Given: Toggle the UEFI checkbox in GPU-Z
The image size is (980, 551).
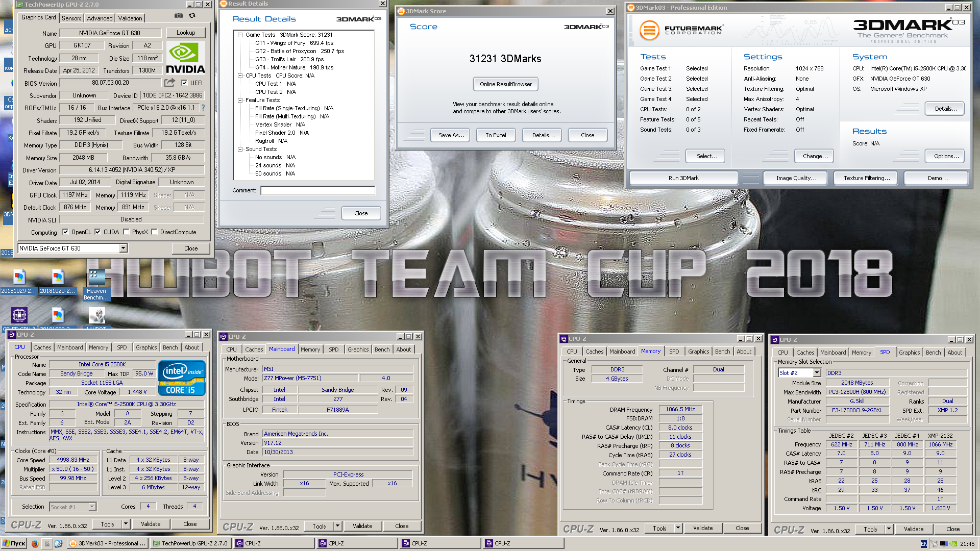Looking at the screenshot, I should coord(184,83).
